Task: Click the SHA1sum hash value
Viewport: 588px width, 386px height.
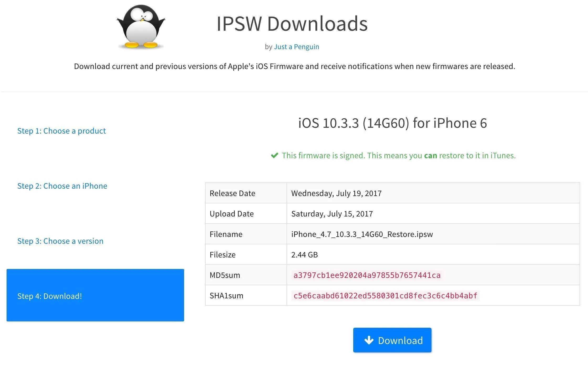Action: click(x=385, y=295)
